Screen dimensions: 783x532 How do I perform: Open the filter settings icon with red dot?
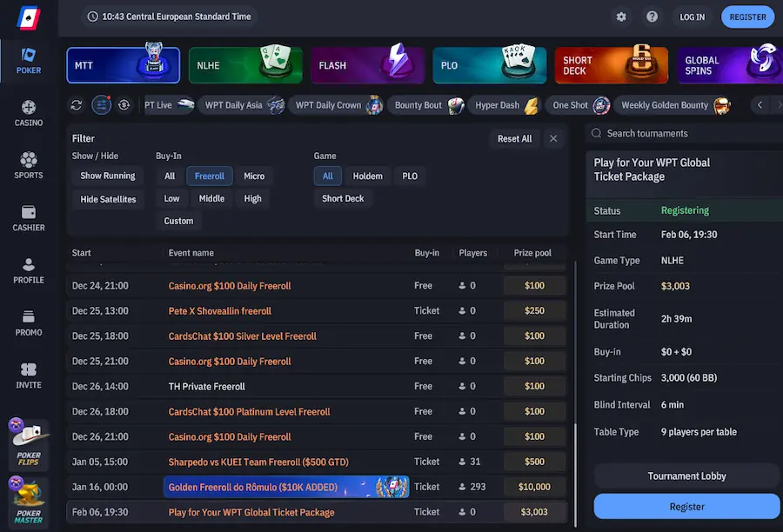click(101, 104)
